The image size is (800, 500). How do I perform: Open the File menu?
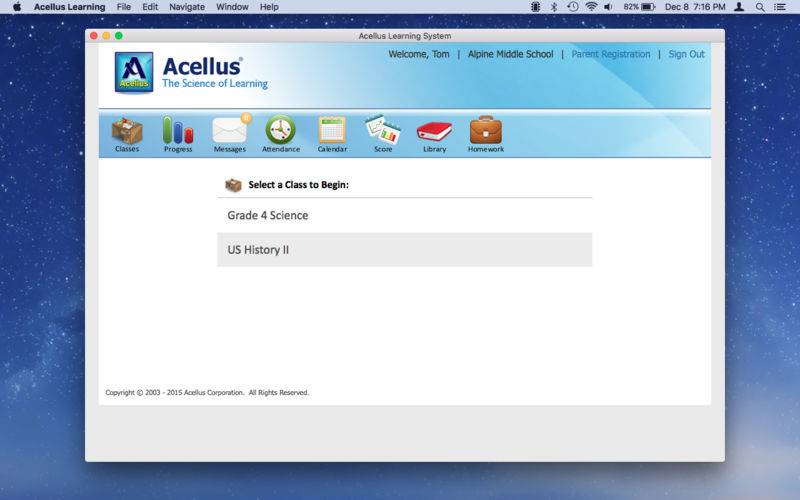pyautogui.click(x=123, y=7)
